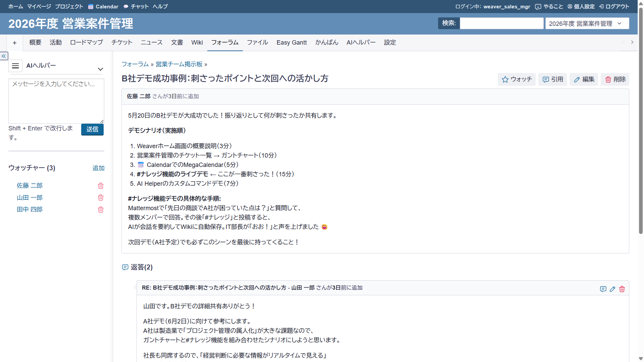
Task: Follow the 営業チーム掲示板 breadcrumb link
Action: (179, 64)
